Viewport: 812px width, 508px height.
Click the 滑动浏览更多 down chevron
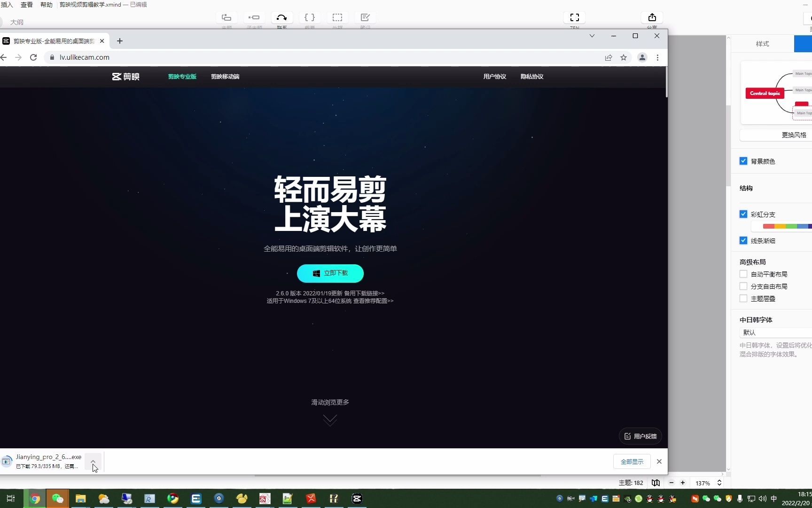click(330, 420)
